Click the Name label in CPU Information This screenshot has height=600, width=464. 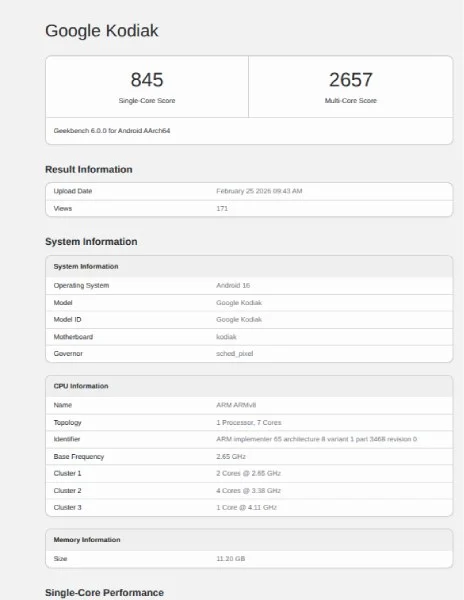63,405
